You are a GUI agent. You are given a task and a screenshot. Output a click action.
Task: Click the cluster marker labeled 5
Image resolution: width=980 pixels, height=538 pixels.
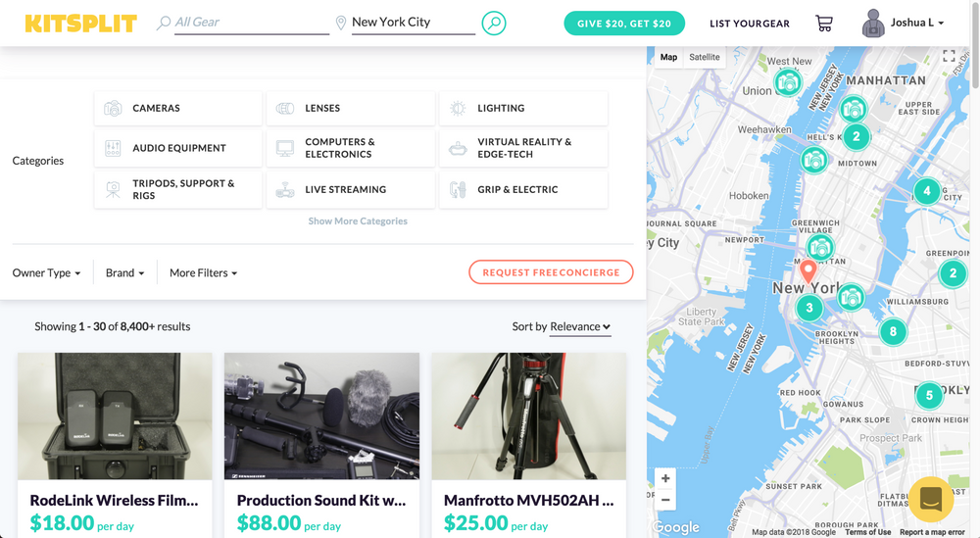pyautogui.click(x=929, y=396)
